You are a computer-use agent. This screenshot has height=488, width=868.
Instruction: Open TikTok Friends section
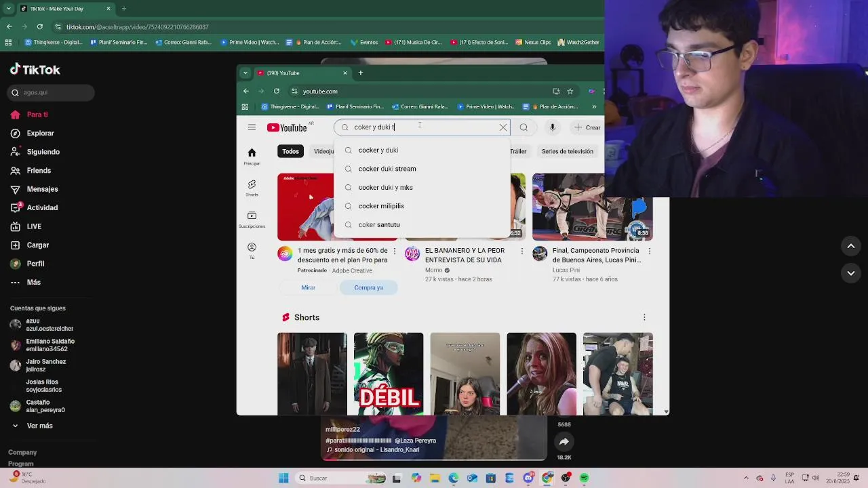31,171
